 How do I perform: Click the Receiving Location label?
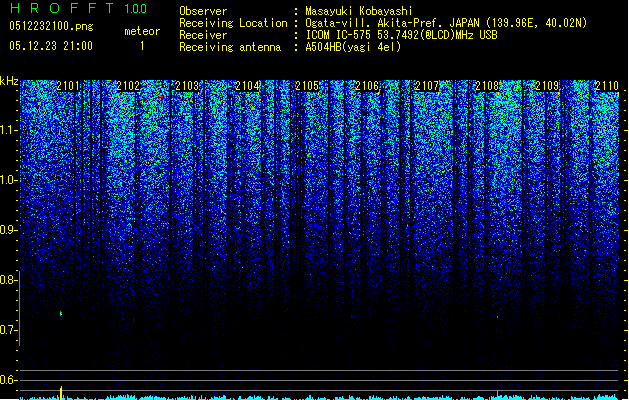coord(233,23)
